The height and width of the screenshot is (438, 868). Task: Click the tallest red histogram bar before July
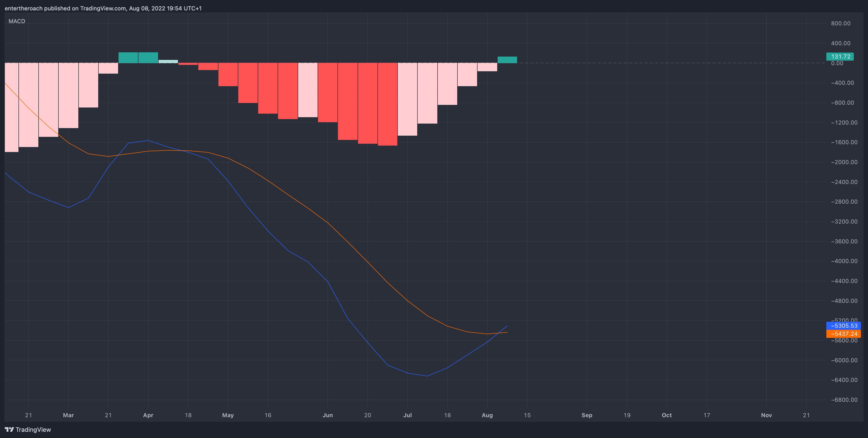388,104
